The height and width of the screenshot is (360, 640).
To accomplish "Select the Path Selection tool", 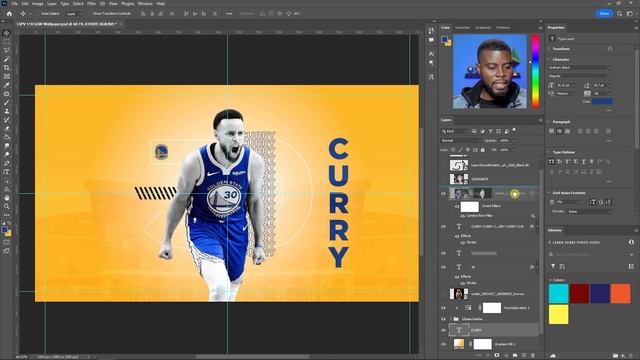I will [x=7, y=180].
